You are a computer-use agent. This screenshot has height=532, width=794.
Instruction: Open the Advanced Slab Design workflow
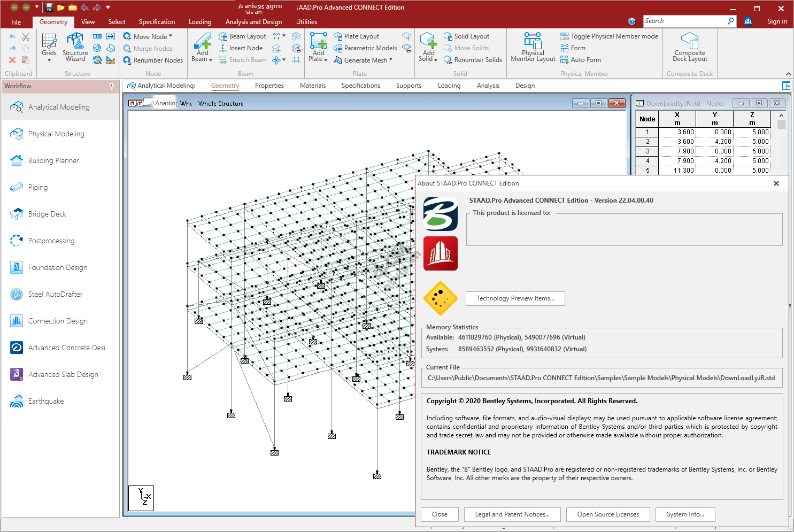60,374
